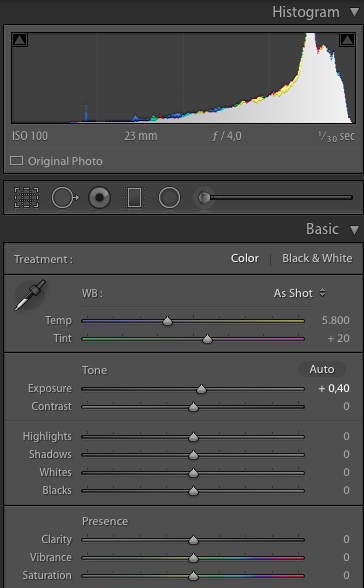Click the 1/30 sec shutter readout

tap(336, 136)
